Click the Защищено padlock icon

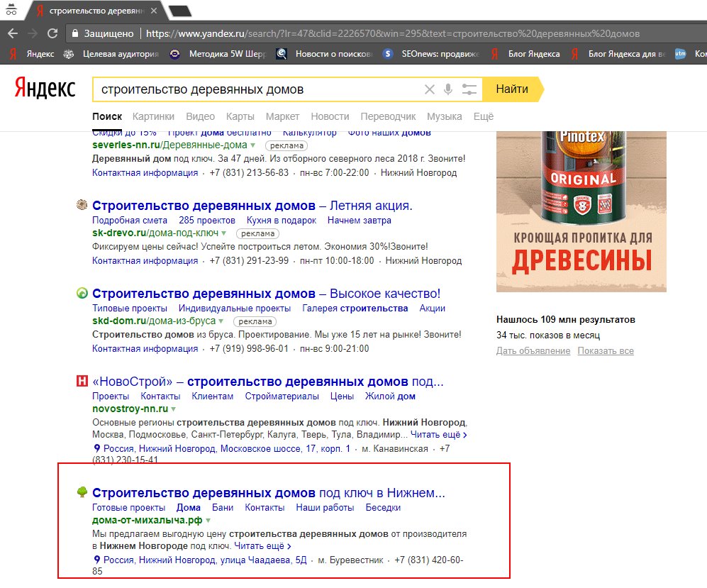click(75, 33)
